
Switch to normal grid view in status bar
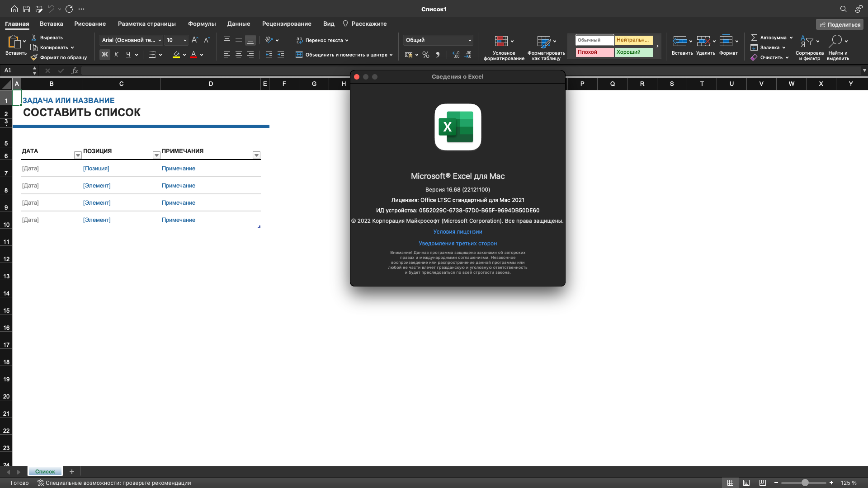(730, 483)
